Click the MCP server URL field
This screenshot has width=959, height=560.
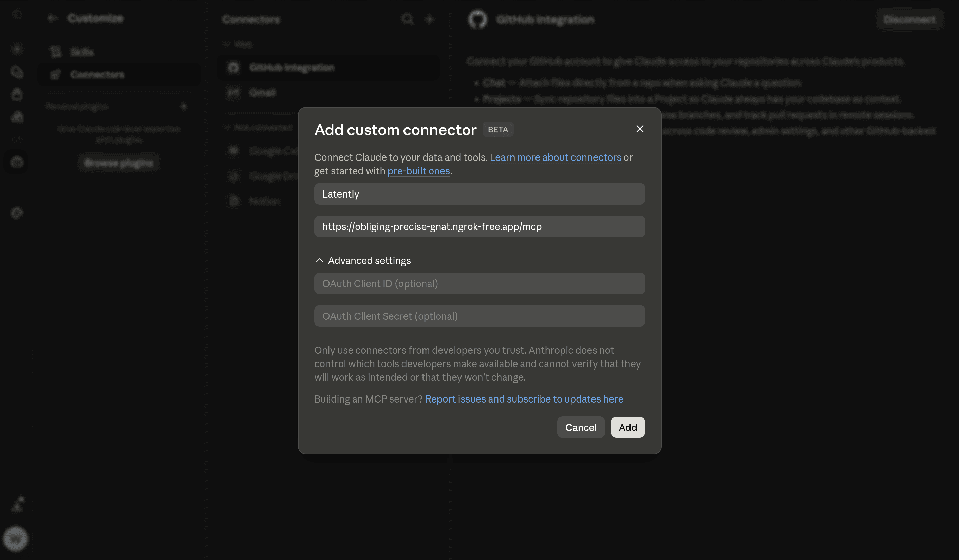tap(479, 226)
